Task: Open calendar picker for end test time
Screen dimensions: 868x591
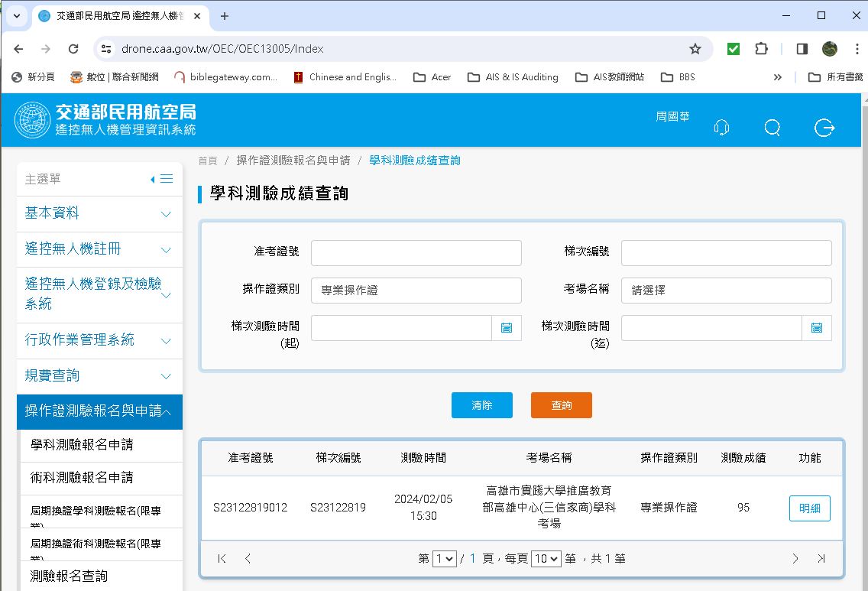Action: click(x=816, y=328)
